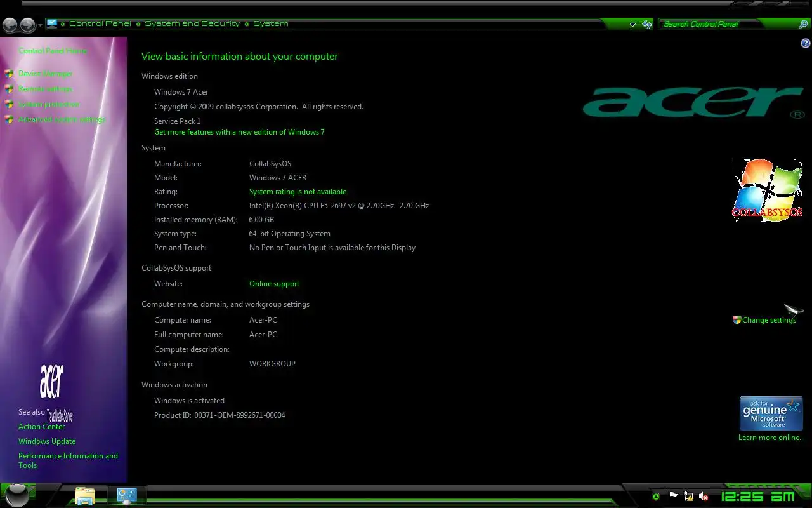The height and width of the screenshot is (508, 812).
Task: Click the 64-bit Operating System text
Action: tap(289, 234)
